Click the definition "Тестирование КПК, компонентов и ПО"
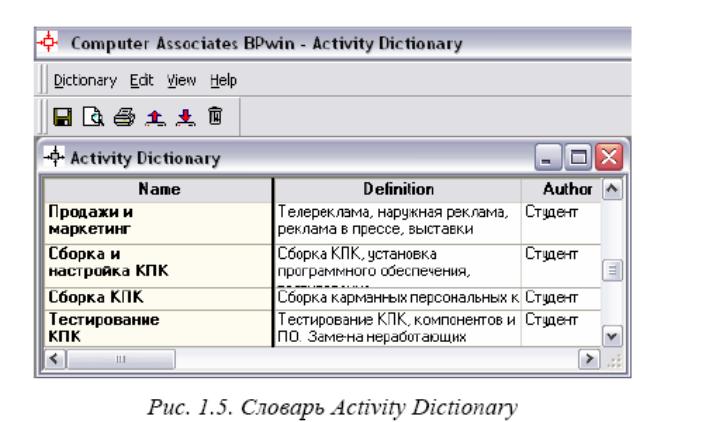 (x=398, y=328)
